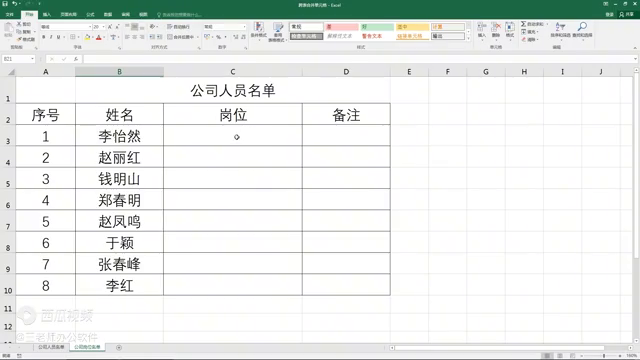Open the font name dropdown
640x360 pixels.
(x=90, y=27)
